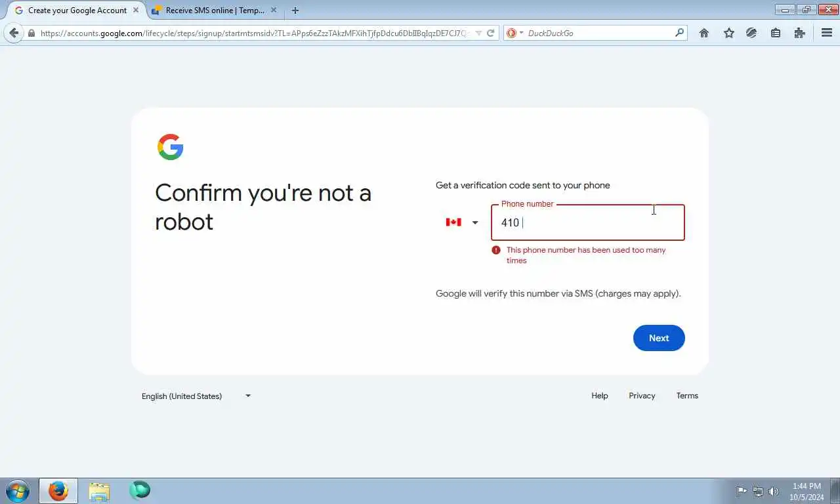This screenshot has height=504, width=840.
Task: Open the Windows Start menu
Action: (x=17, y=491)
